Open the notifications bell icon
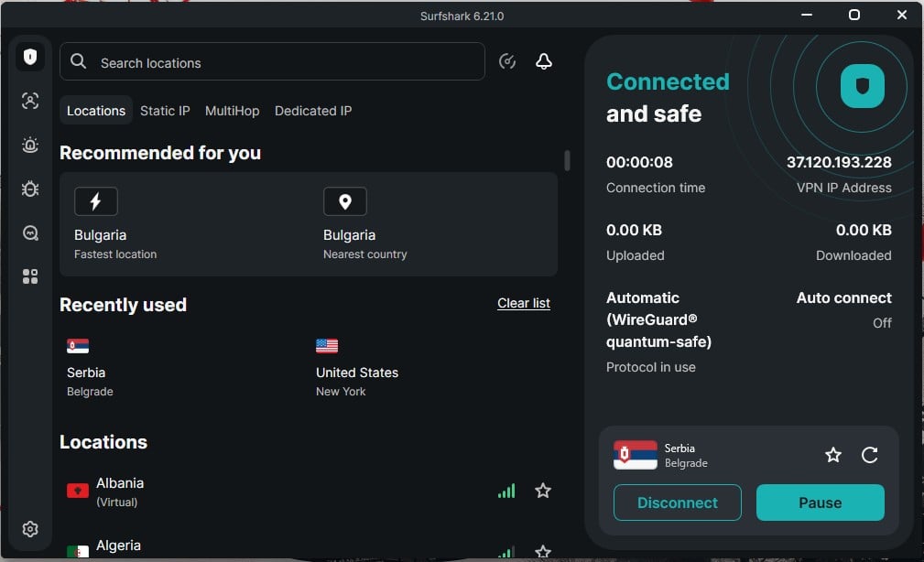 (x=544, y=61)
